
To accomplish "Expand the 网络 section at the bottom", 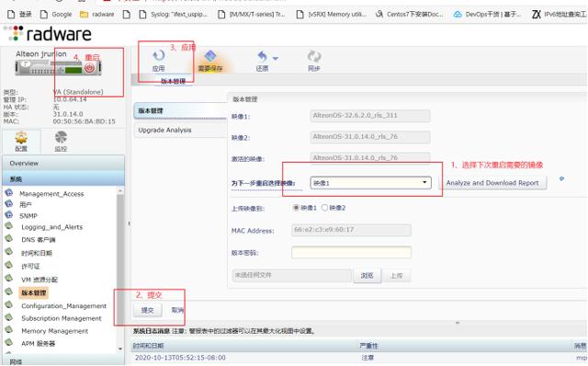I will (x=63, y=362).
